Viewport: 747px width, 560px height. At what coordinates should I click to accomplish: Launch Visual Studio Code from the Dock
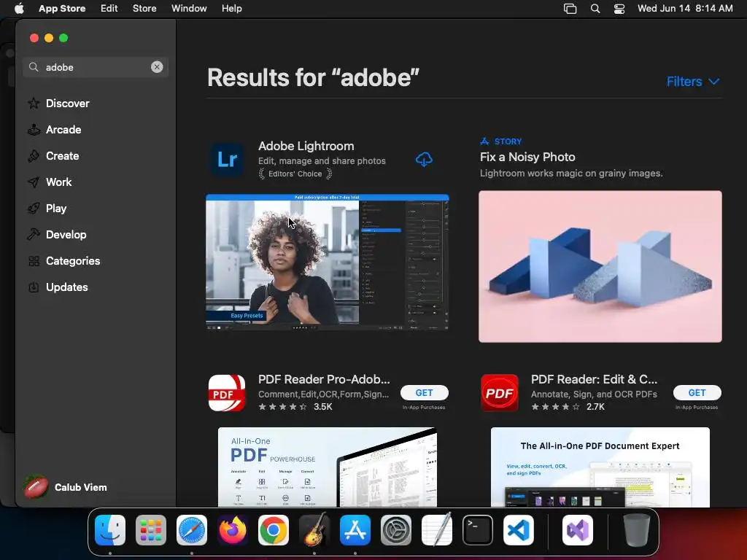click(x=519, y=530)
